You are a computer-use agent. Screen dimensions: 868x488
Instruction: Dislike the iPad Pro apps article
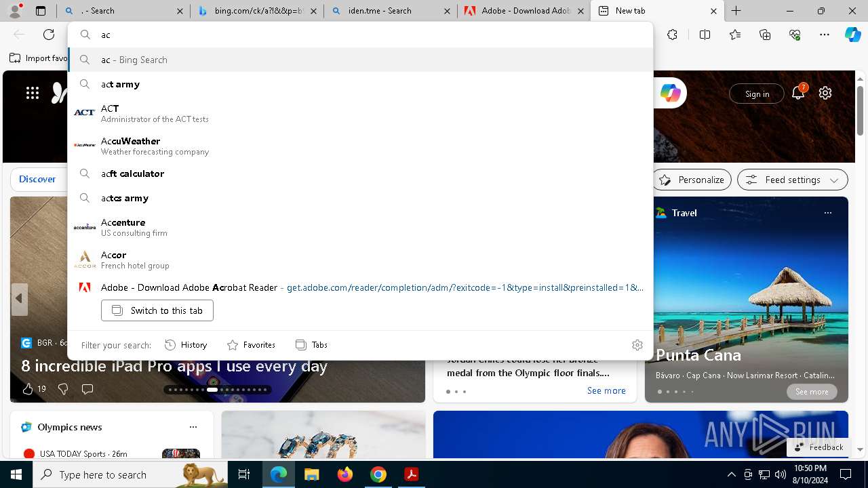tap(63, 389)
